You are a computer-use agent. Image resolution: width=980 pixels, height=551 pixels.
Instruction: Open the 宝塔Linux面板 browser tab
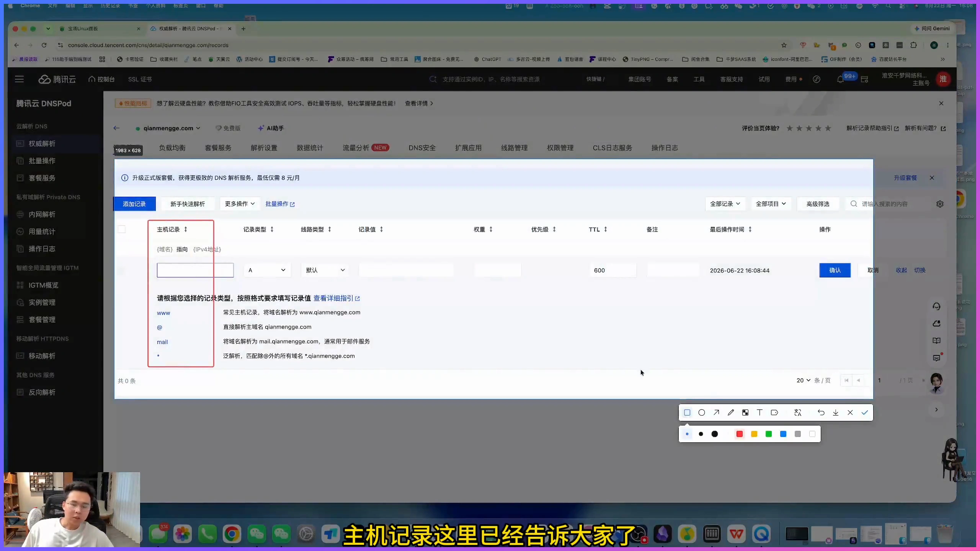[x=100, y=29]
